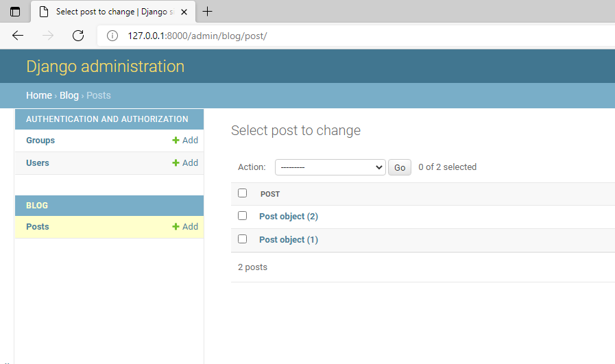Image resolution: width=615 pixels, height=364 pixels.
Task: Go to Home in breadcrumbs
Action: (39, 95)
